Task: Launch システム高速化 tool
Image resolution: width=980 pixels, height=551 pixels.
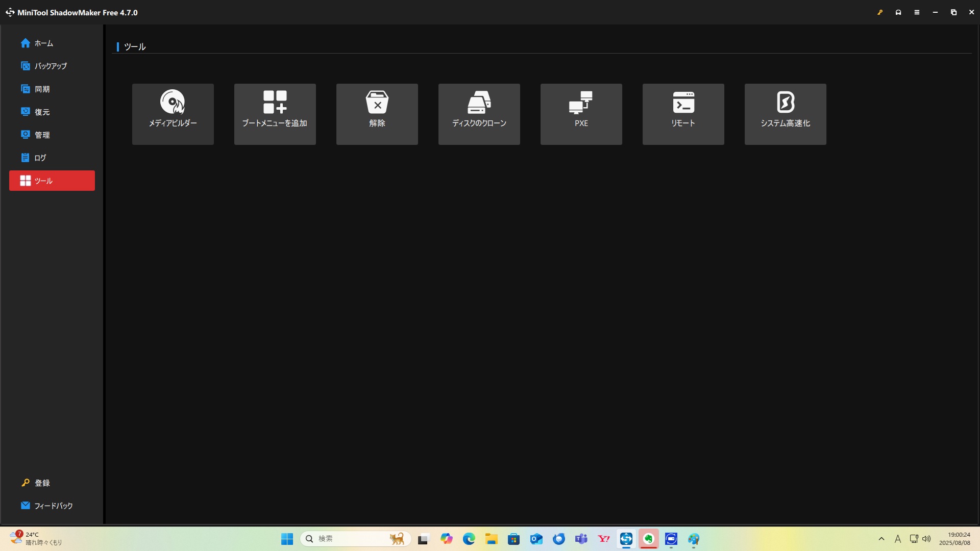Action: point(785,114)
